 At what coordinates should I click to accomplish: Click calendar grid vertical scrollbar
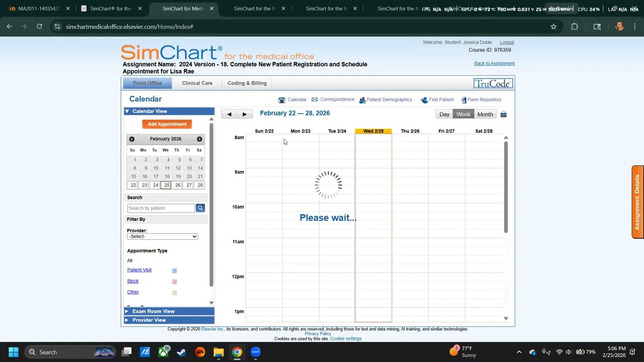[506, 187]
